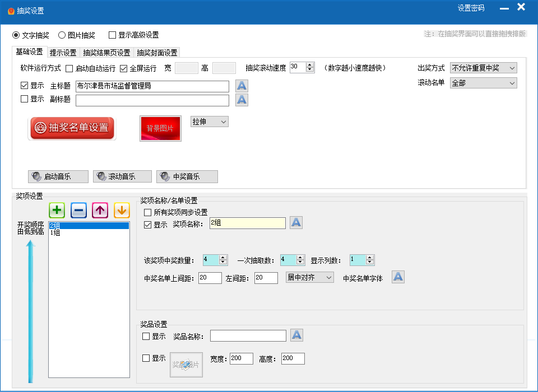This screenshot has width=538, height=392.
Task: Select the 图片抽奖 radio button
Action: (x=62, y=35)
